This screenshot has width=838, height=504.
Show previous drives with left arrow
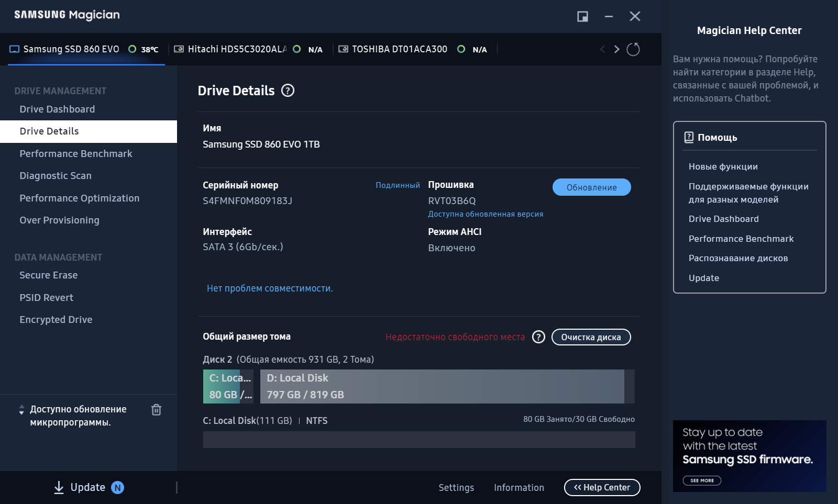602,49
